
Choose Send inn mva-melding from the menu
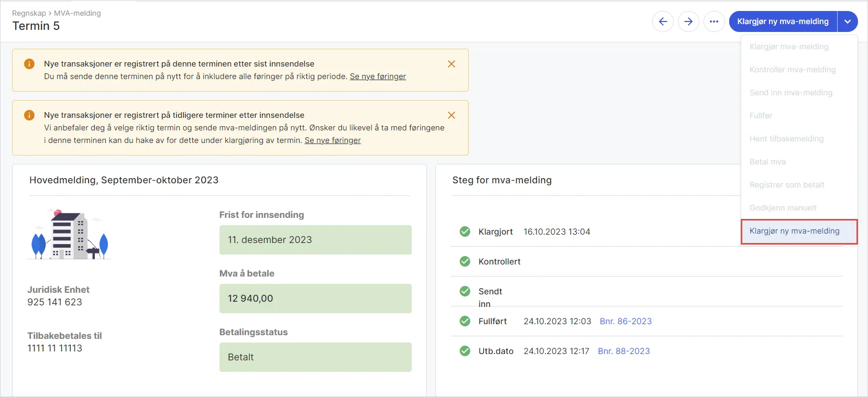(x=790, y=93)
